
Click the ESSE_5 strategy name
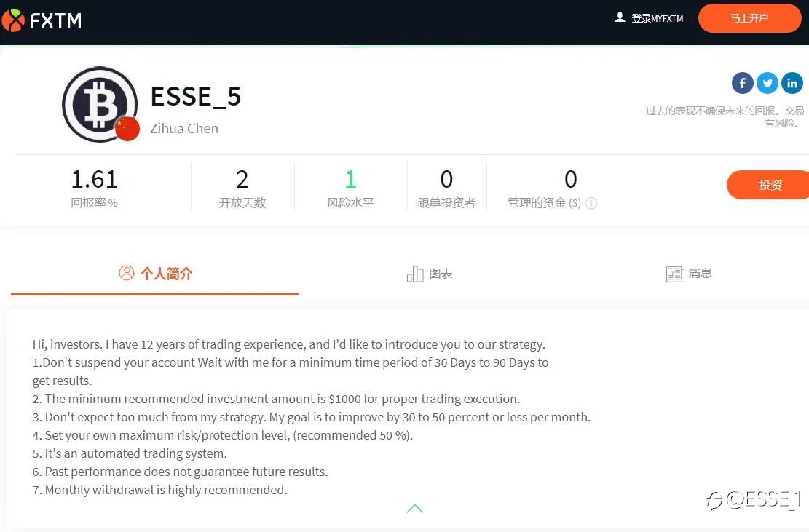[196, 96]
